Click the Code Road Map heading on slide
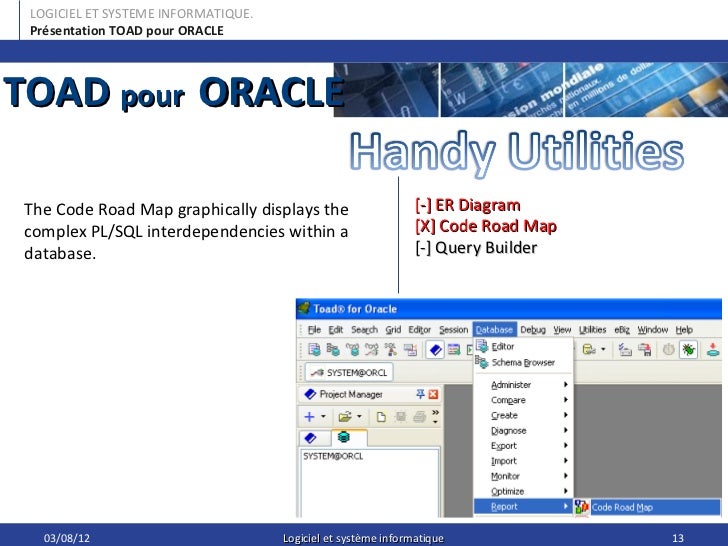Viewport: 728px width, 546px height. click(498, 226)
